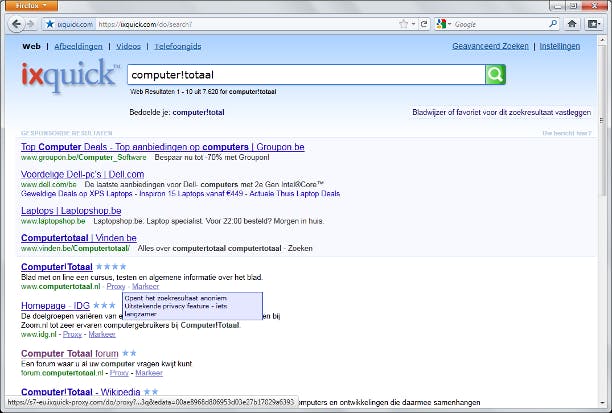Reload the page with refresh icon
Image resolution: width=612 pixels, height=413 pixels.
pyautogui.click(x=424, y=24)
